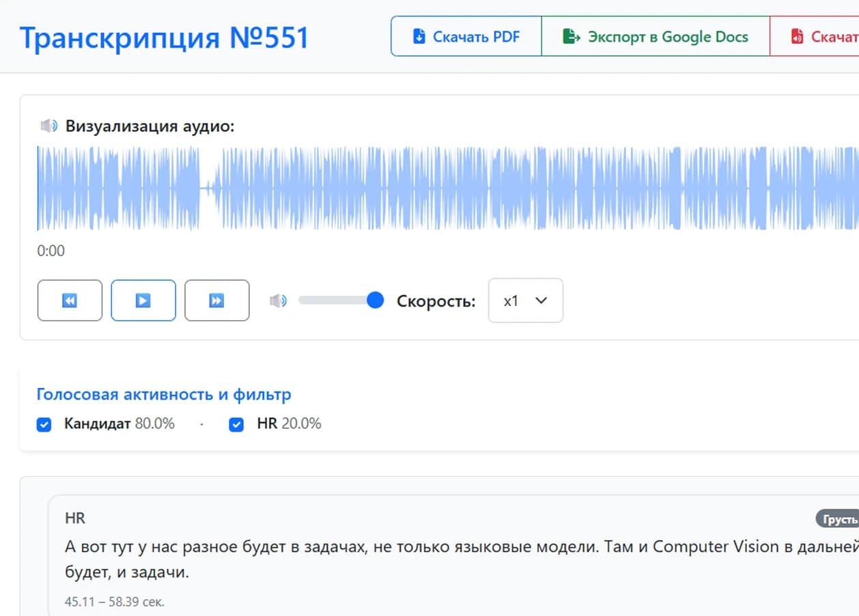Viewport: 859px width, 616px height.
Task: Click the PDF download icon
Action: click(421, 36)
